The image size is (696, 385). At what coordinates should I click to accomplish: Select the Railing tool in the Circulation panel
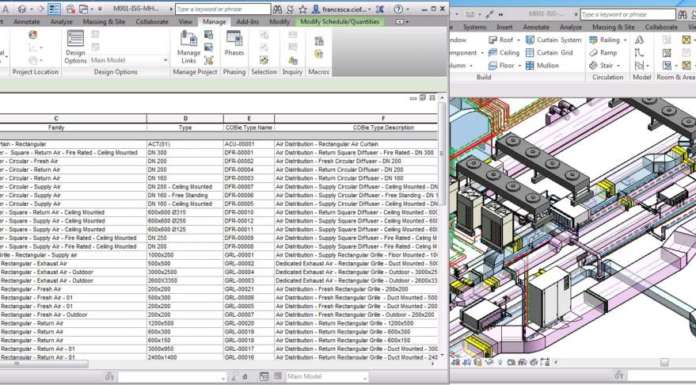point(605,40)
